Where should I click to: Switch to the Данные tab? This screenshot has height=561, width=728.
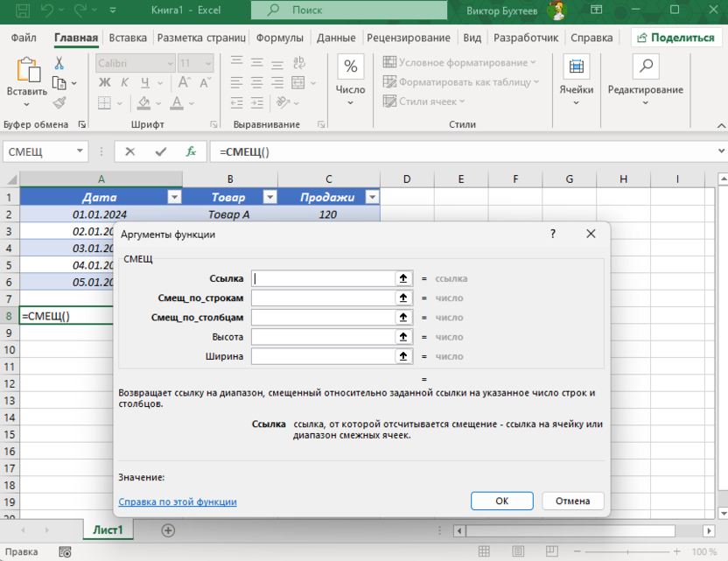tap(336, 38)
